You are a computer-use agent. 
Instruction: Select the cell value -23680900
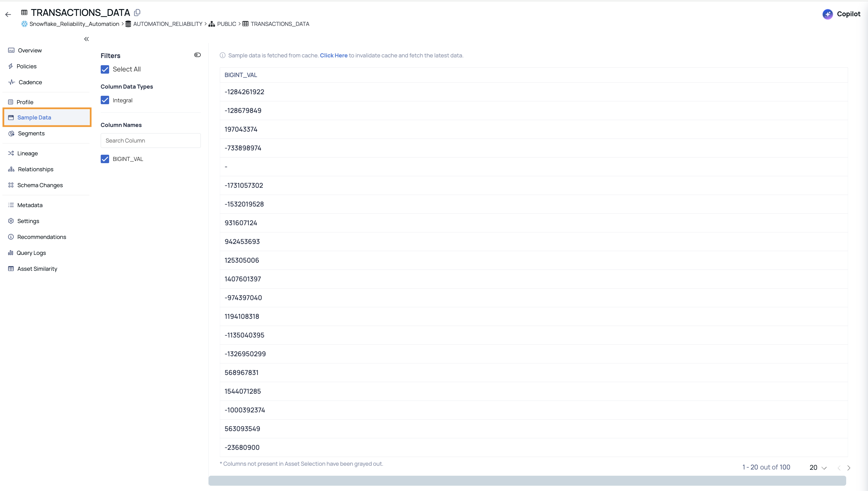pyautogui.click(x=242, y=447)
